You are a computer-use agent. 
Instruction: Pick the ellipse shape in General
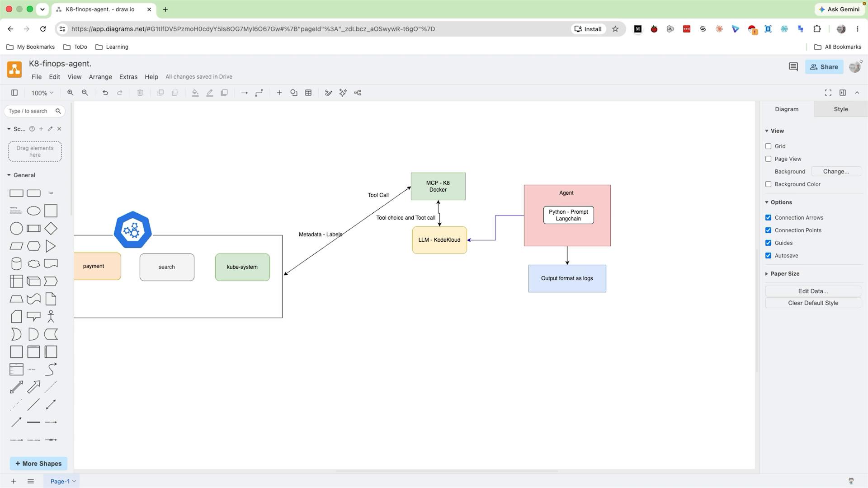click(33, 211)
